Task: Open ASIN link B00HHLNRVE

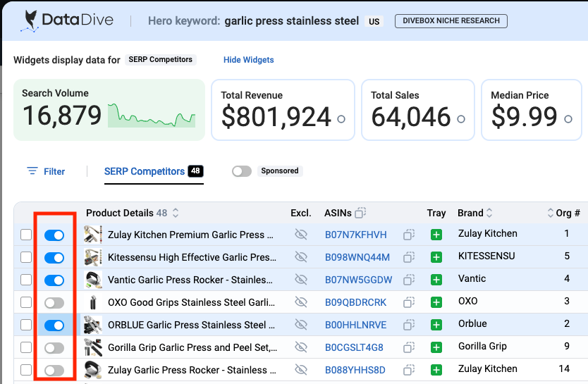Action: 355,325
